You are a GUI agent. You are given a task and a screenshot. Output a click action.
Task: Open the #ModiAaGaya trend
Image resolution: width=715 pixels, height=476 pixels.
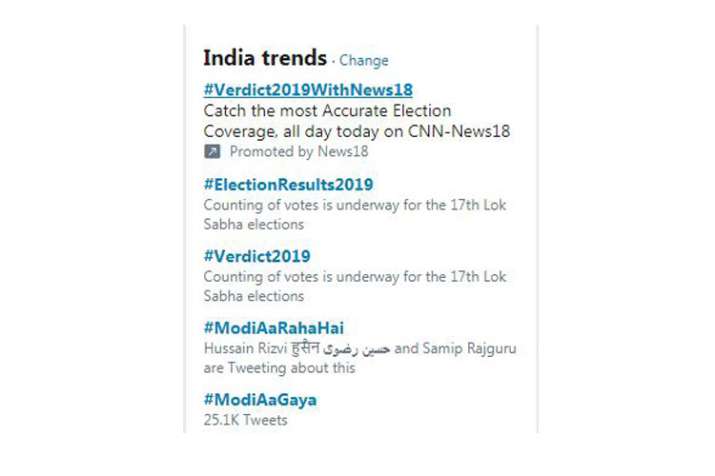click(x=260, y=400)
